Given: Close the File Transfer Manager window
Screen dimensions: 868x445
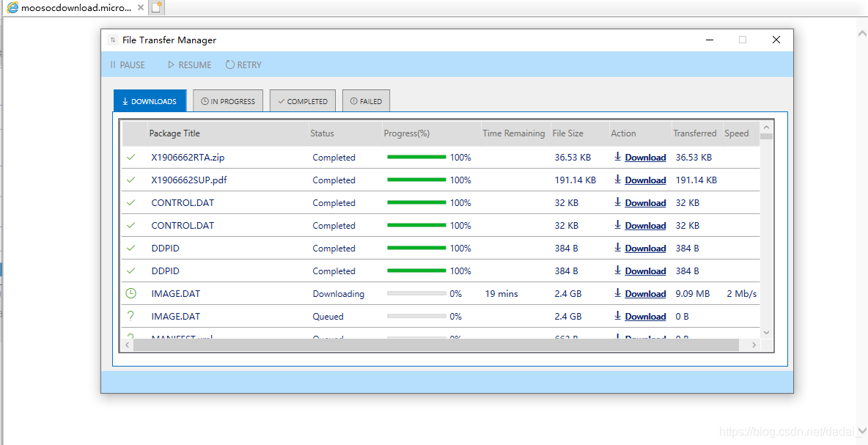Looking at the screenshot, I should 776,40.
